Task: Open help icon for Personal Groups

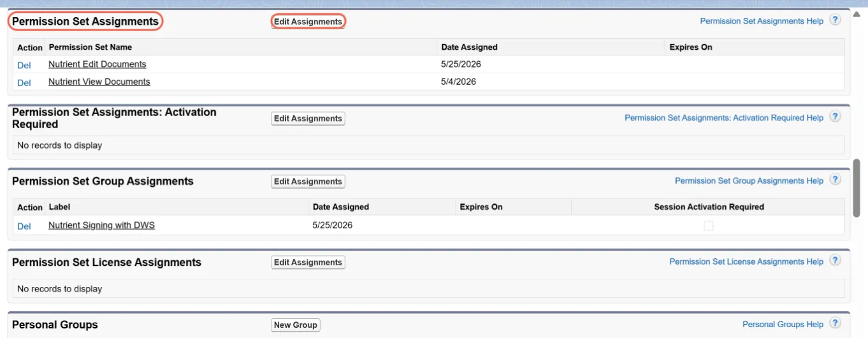Action: [835, 323]
